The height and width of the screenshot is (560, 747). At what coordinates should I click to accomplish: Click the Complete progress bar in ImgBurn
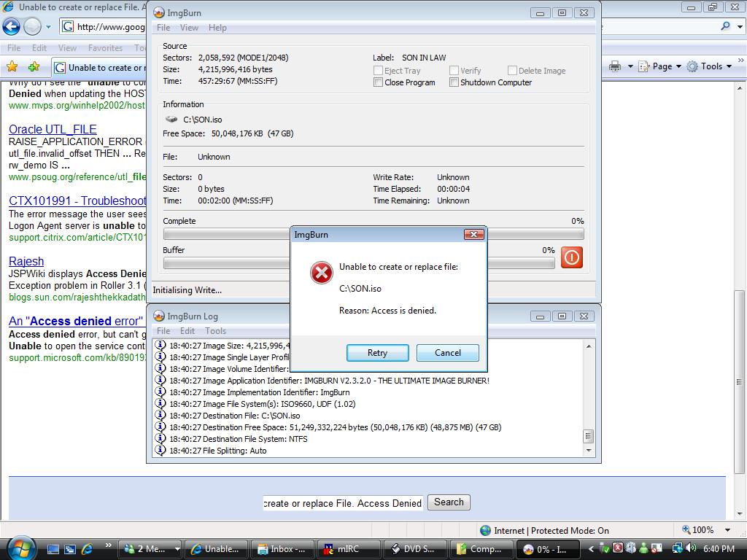(373, 234)
